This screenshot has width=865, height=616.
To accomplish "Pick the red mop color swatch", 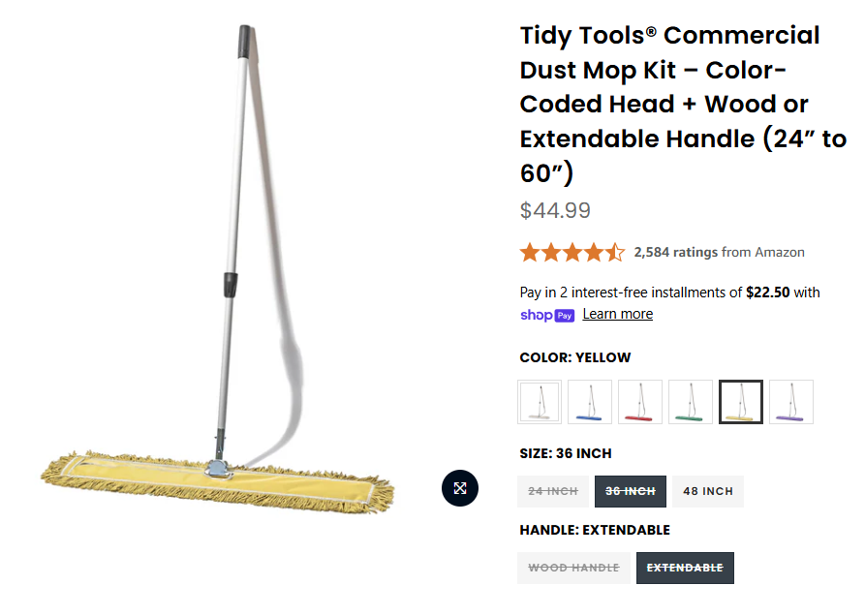I will 640,402.
